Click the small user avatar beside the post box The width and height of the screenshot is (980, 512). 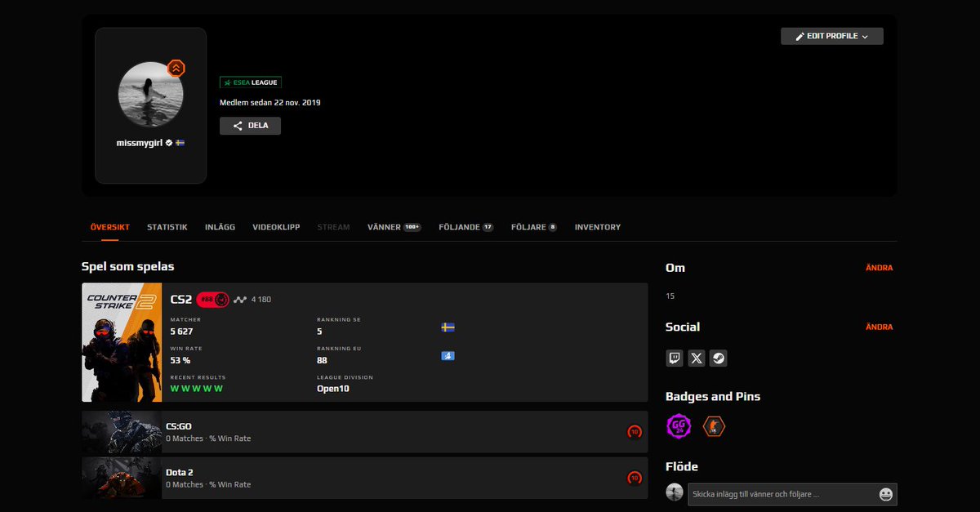(x=675, y=492)
